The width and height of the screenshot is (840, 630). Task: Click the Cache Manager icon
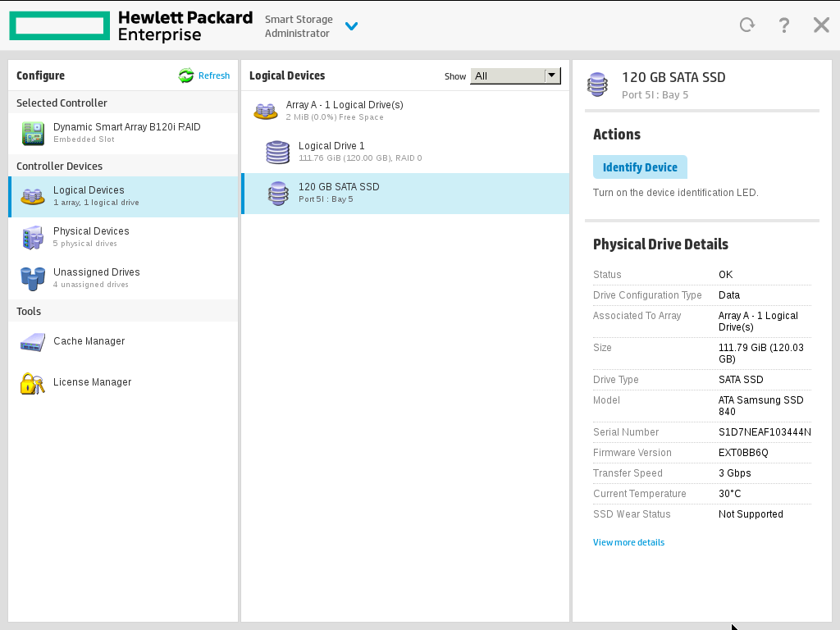click(33, 342)
